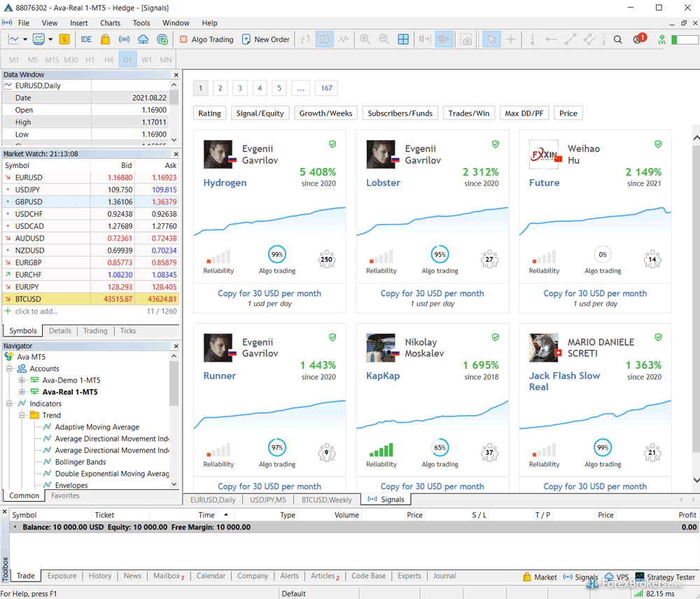Toggle Algo Trading on the toolbar
The height and width of the screenshot is (599, 700).
pos(206,39)
